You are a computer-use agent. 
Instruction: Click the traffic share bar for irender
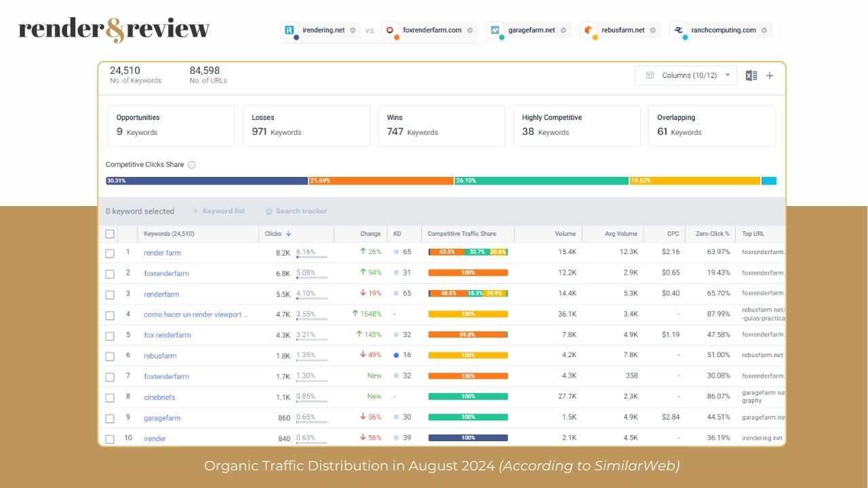coord(468,438)
